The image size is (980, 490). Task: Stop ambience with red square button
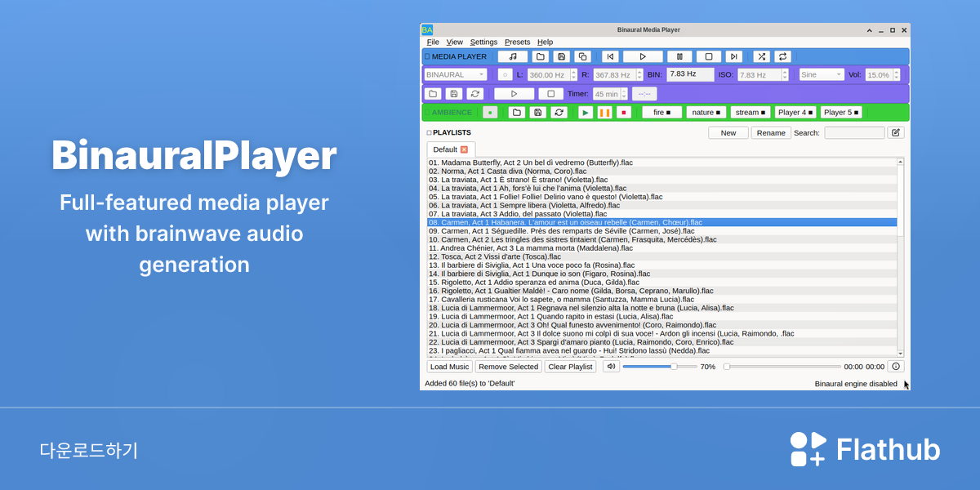[624, 113]
